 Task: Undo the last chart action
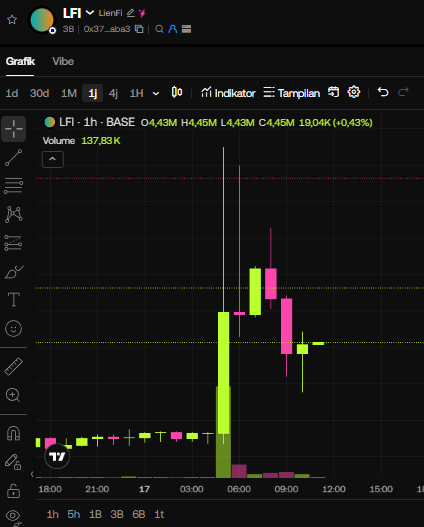point(383,92)
